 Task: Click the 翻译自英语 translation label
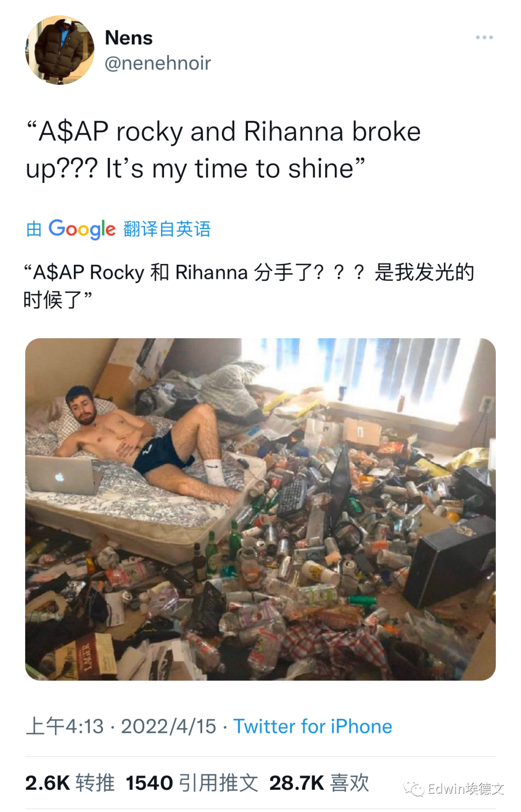click(167, 229)
